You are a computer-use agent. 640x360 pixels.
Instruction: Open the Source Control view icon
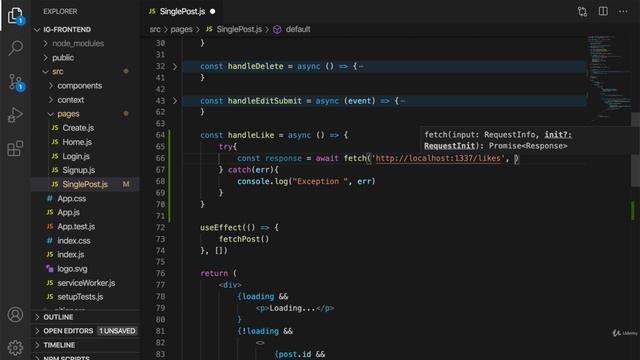(16, 82)
